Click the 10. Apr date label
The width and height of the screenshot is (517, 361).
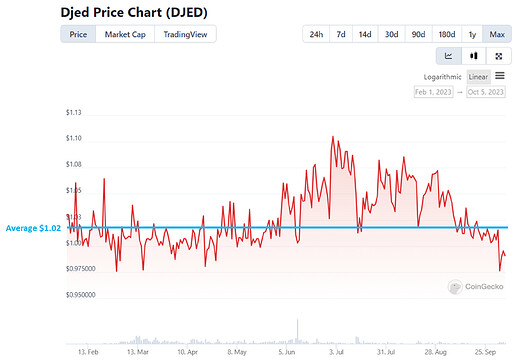coord(187,352)
